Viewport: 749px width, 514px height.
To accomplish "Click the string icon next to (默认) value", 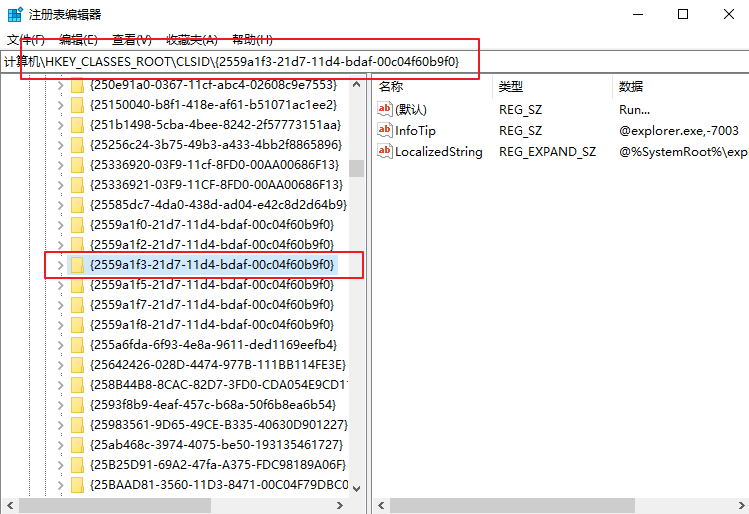I will click(385, 109).
